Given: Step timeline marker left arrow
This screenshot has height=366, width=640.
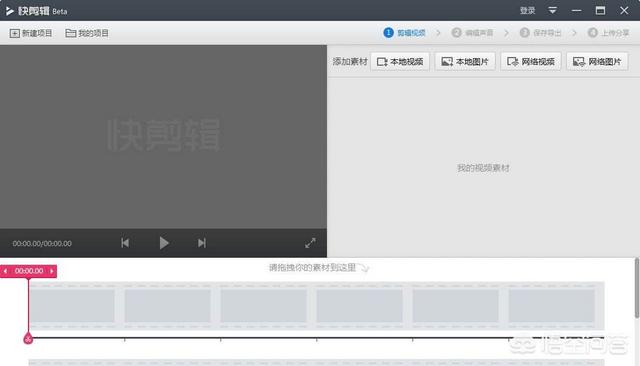Looking at the screenshot, I should pos(5,271).
